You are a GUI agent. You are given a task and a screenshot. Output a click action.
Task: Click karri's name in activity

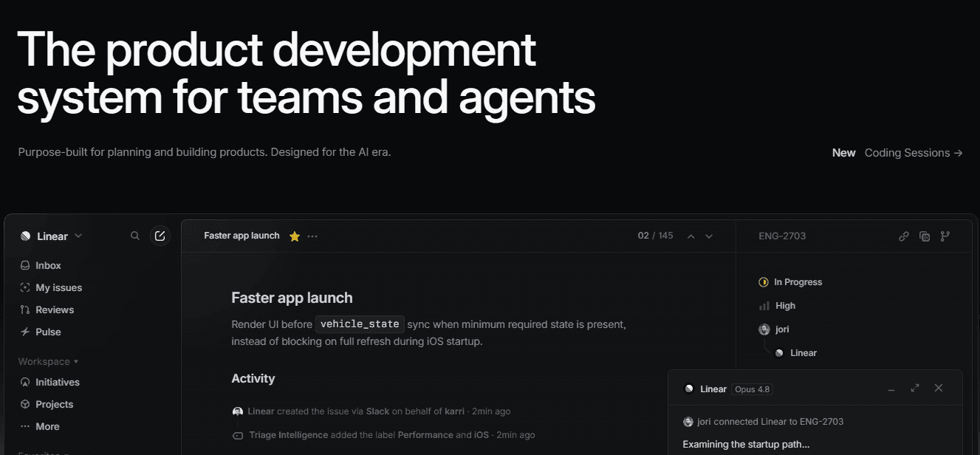pyautogui.click(x=456, y=411)
